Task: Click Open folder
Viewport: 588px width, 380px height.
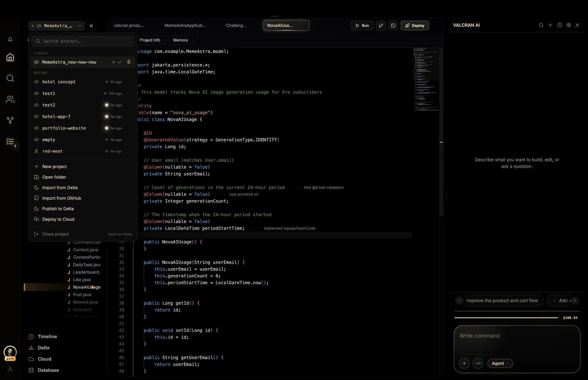Action: click(83, 177)
